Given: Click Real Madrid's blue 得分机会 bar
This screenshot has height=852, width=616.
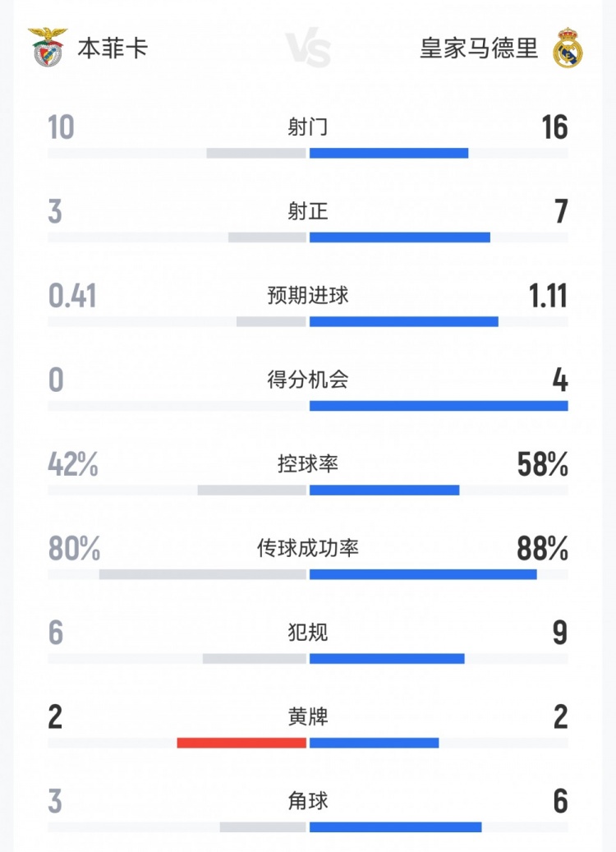Looking at the screenshot, I should click(x=439, y=406).
